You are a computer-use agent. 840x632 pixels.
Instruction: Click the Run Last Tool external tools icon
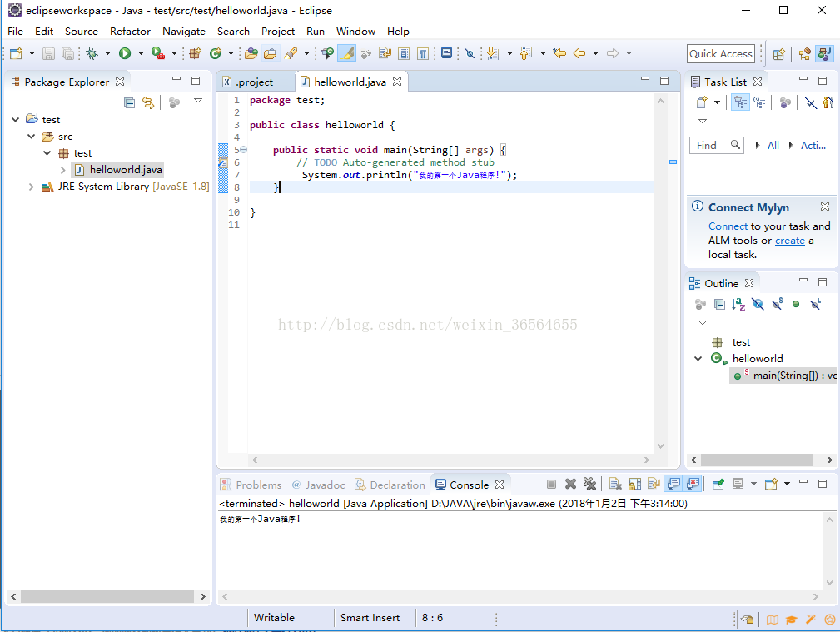pyautogui.click(x=158, y=53)
